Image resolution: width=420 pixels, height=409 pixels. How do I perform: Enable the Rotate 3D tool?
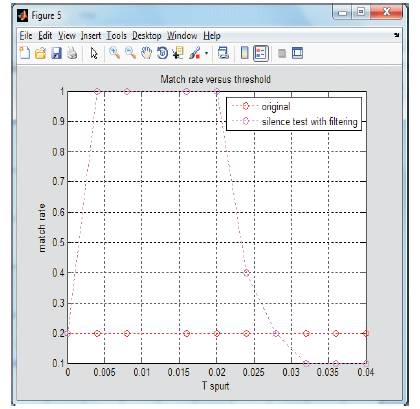162,53
